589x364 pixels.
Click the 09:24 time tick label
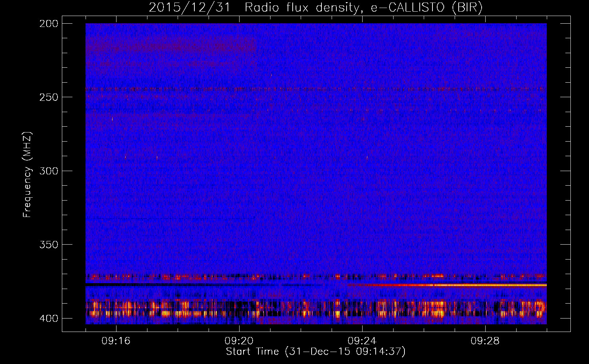362,341
